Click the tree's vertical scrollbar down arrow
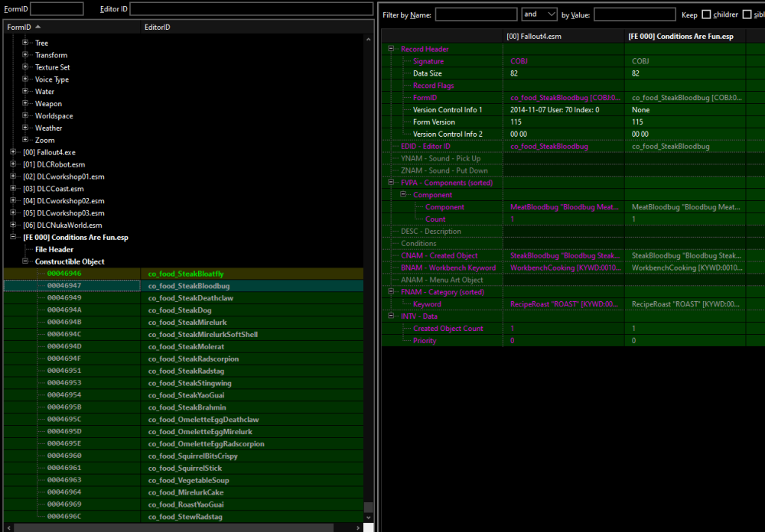Image resolution: width=765 pixels, height=532 pixels. pyautogui.click(x=369, y=517)
